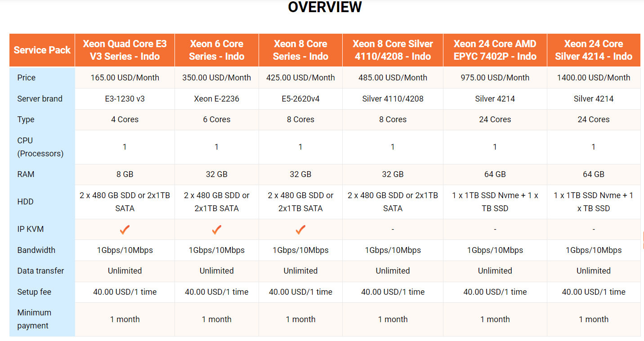Click the 64 GB RAM cell for Silver 4214
Viewport: 644px width, 341px height.
point(594,174)
